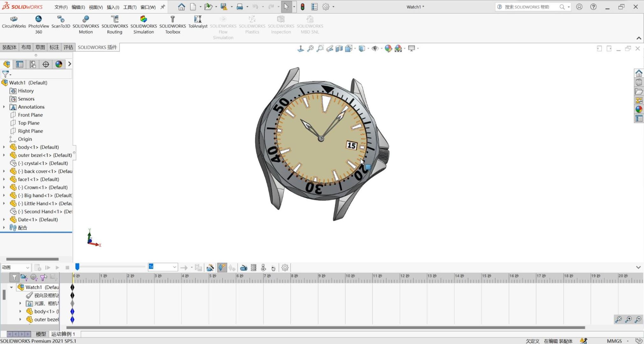The width and height of the screenshot is (644, 344).
Task: Click the motion playback time slider handle
Action: [77, 267]
